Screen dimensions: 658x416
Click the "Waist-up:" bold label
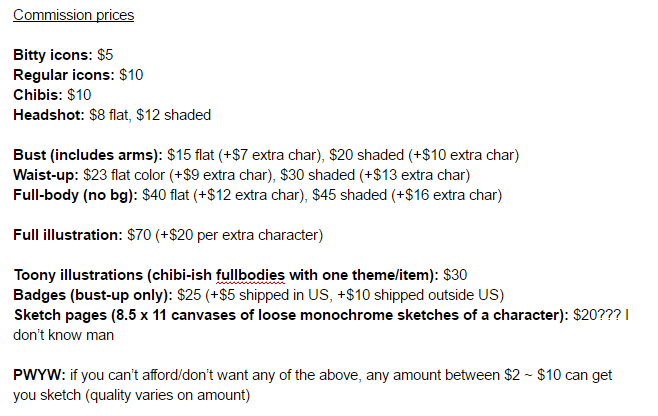pos(46,175)
